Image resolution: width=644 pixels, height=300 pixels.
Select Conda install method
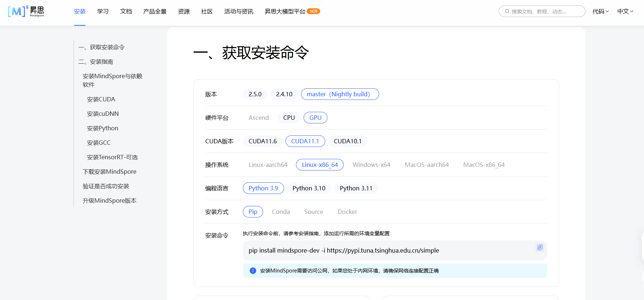click(x=281, y=212)
